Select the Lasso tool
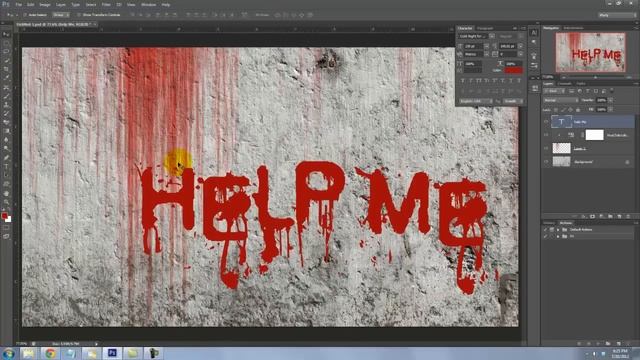Viewport: 640px width, 360px height. [x=6, y=52]
